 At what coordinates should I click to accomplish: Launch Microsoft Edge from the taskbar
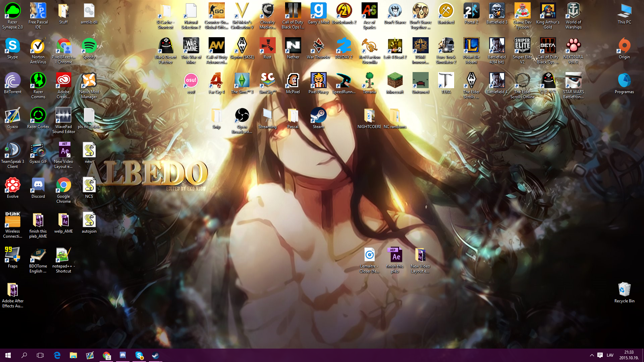57,355
